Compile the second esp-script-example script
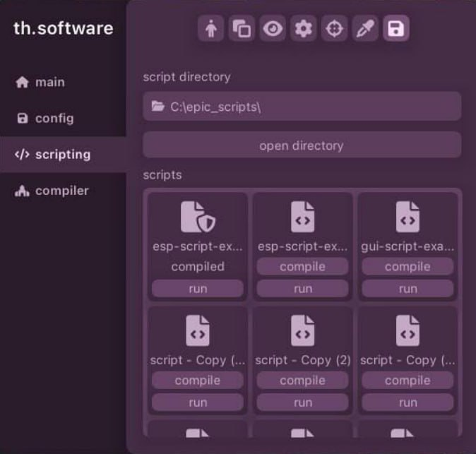Screen dimensions: 476x454 tap(302, 267)
